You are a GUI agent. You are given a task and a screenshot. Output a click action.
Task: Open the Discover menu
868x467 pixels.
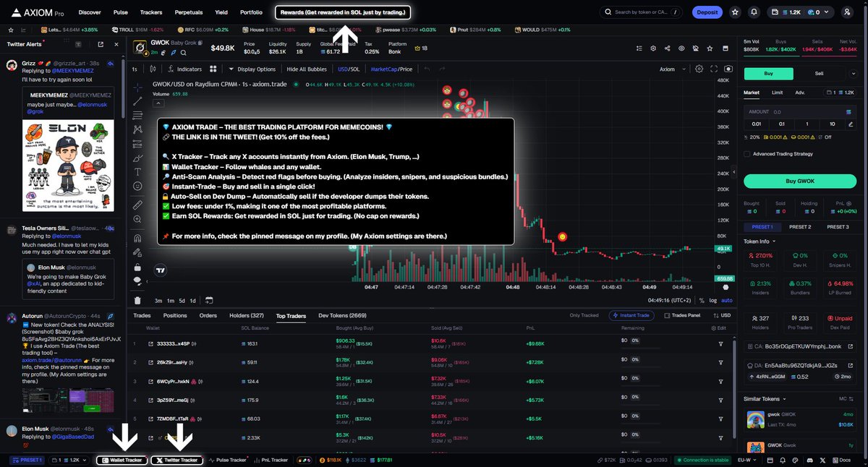[x=90, y=12]
